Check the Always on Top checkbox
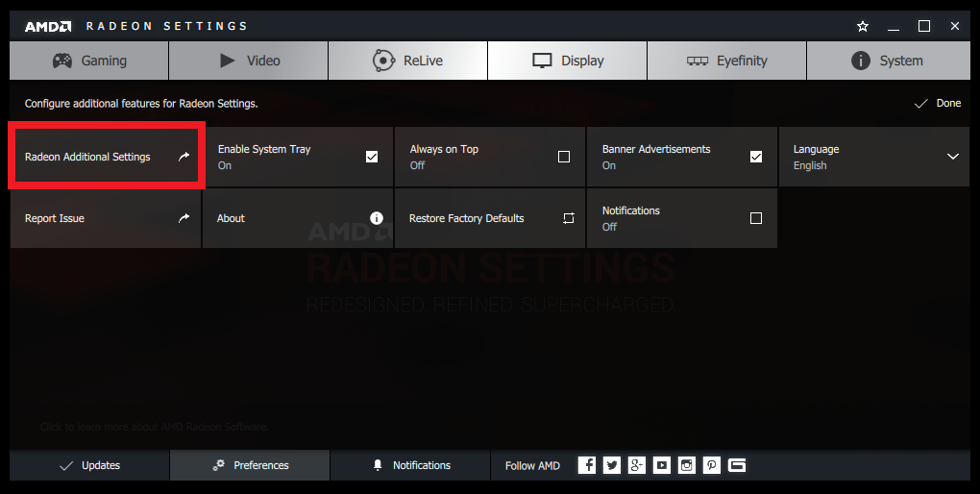The height and width of the screenshot is (494, 980). pyautogui.click(x=564, y=157)
